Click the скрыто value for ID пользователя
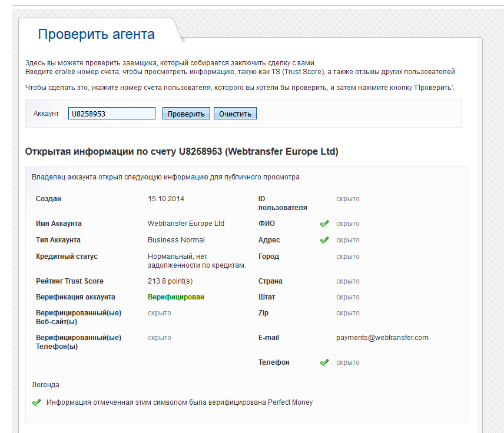 [x=347, y=199]
